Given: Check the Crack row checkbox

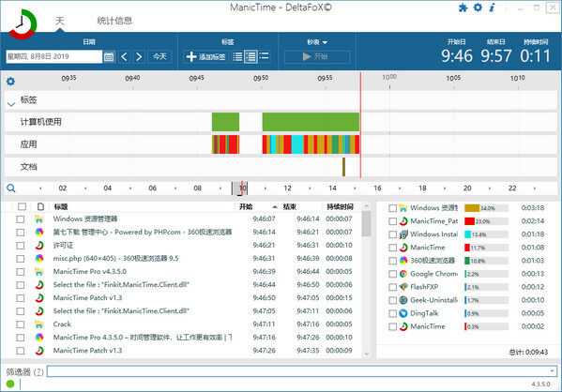Looking at the screenshot, I should [x=21, y=324].
